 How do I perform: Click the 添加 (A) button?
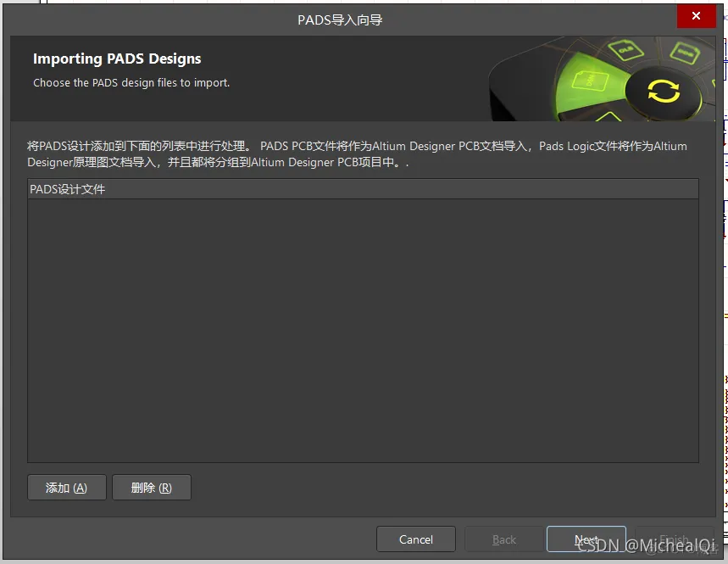coord(67,488)
